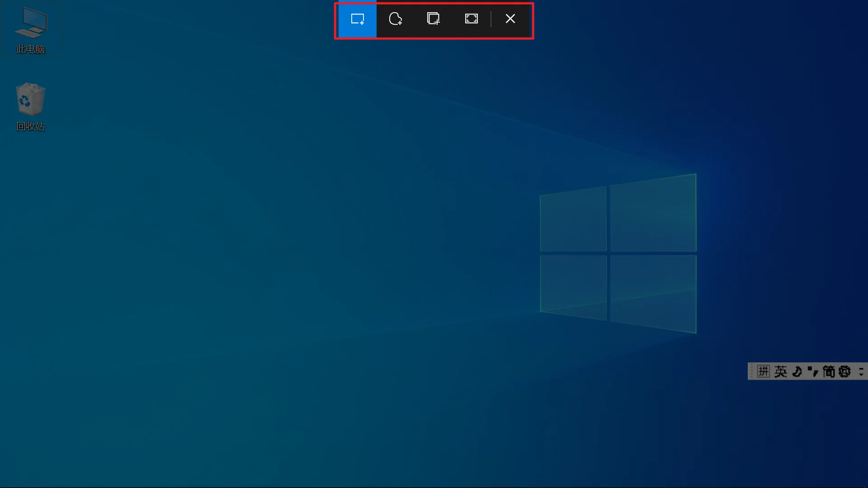The height and width of the screenshot is (488, 868).
Task: Pick the window snip mode icon
Action: coord(434,19)
